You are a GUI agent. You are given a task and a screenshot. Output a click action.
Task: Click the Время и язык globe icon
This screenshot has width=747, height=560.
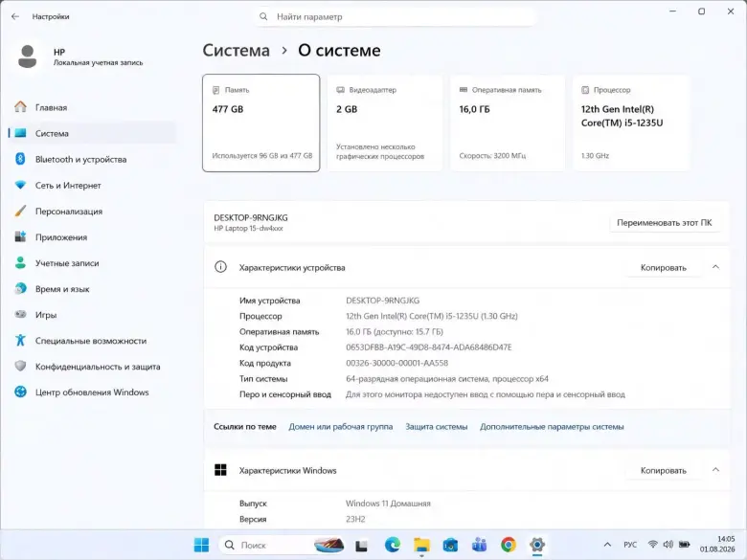coord(20,288)
